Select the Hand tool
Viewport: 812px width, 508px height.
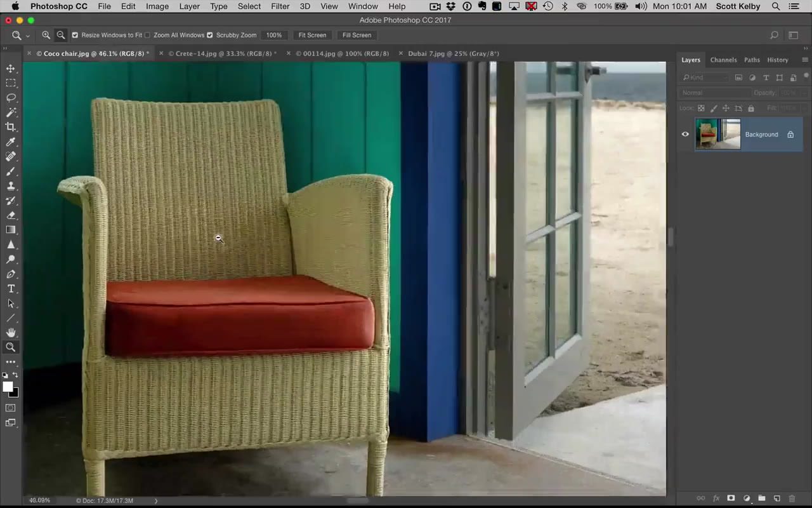point(10,332)
